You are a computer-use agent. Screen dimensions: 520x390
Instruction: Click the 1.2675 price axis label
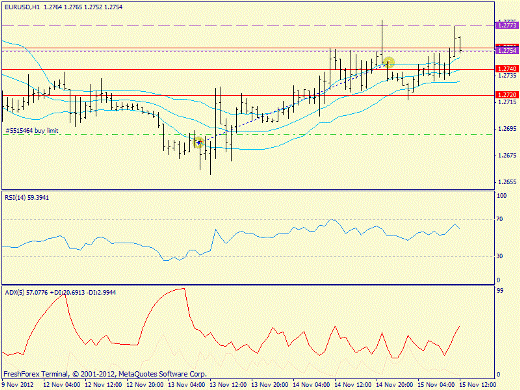click(507, 155)
